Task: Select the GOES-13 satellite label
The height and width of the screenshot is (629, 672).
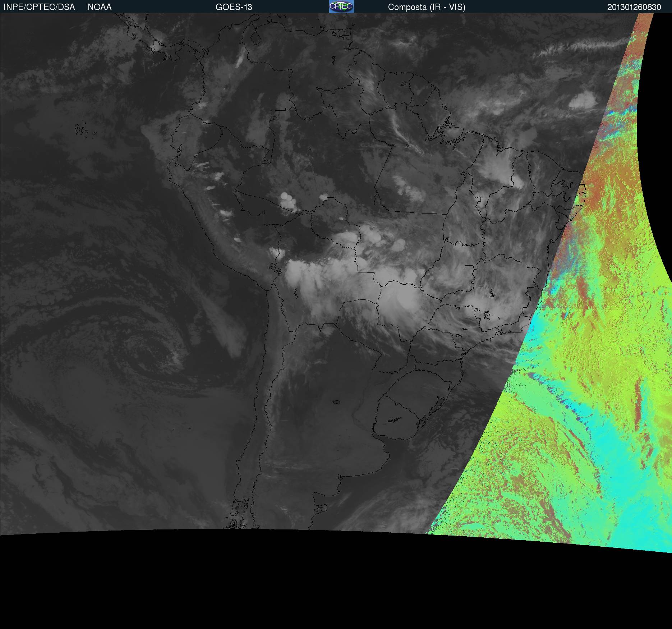Action: point(234,7)
